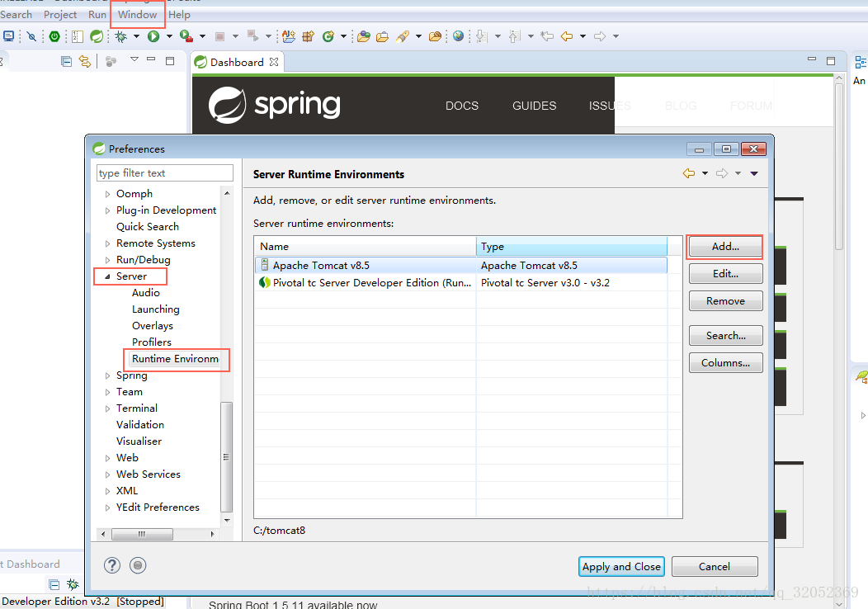The height and width of the screenshot is (609, 868).
Task: Click the Cancel button
Action: tap(714, 566)
